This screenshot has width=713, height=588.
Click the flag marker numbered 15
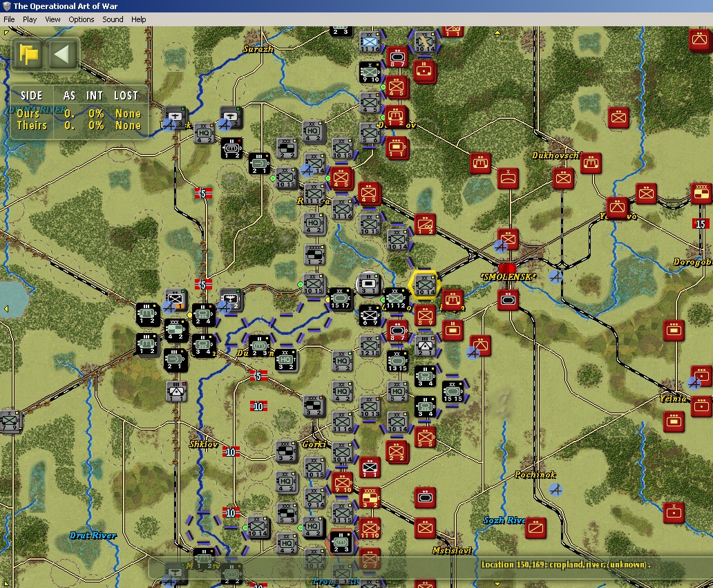click(700, 224)
